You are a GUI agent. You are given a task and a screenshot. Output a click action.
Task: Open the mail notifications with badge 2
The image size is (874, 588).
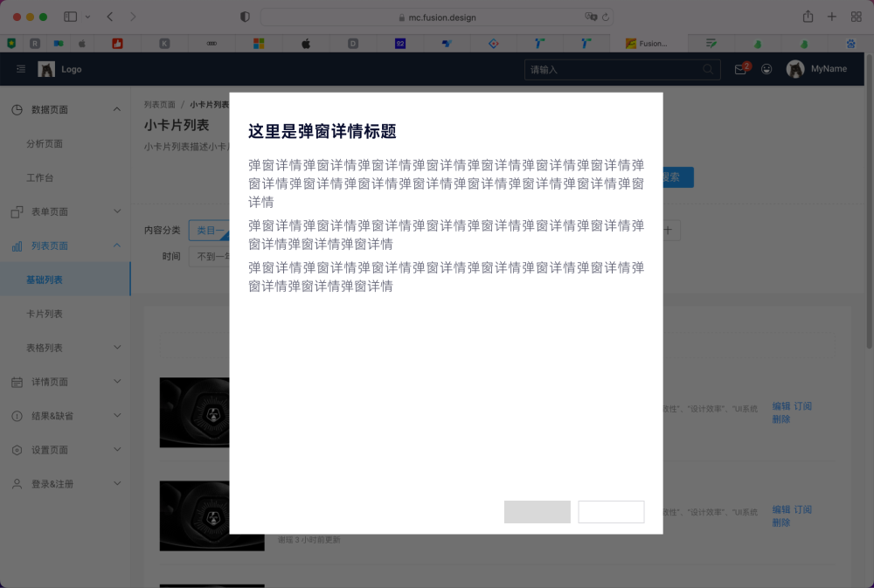pos(739,69)
